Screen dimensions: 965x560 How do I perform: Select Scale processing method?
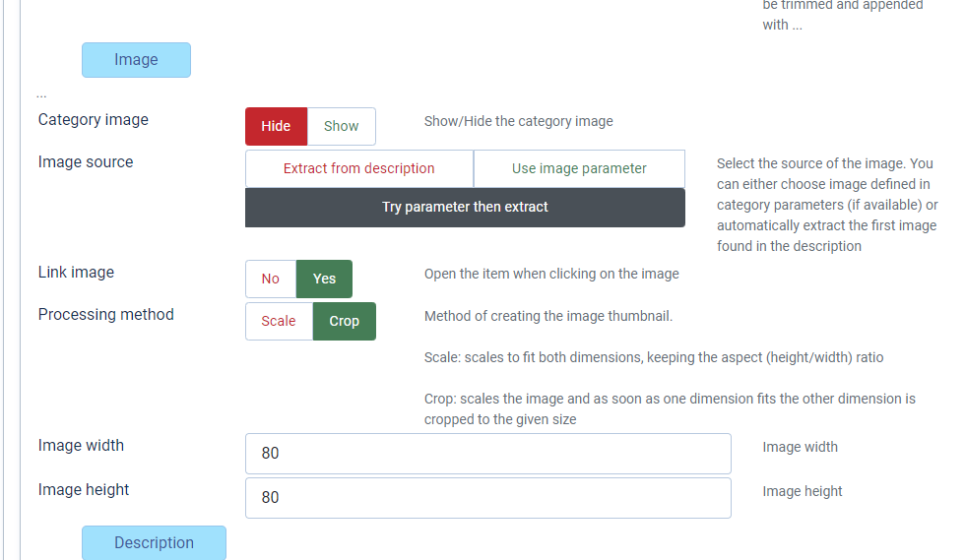[278, 321]
